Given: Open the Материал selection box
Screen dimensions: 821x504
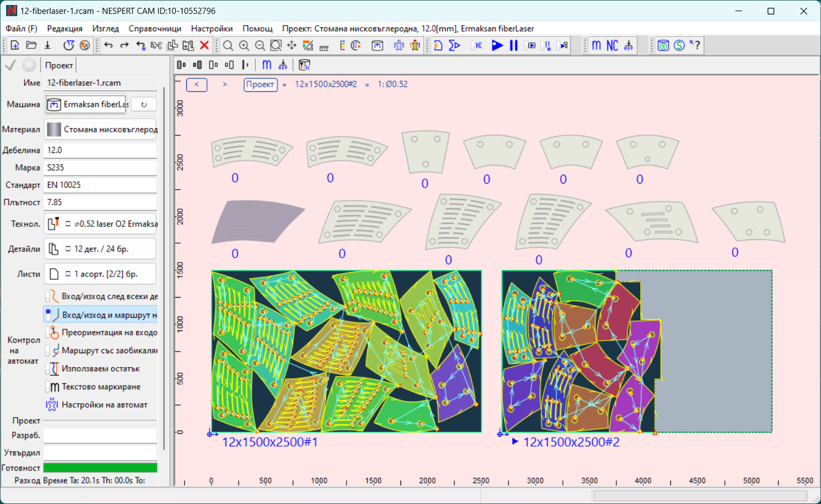Looking at the screenshot, I should [101, 130].
